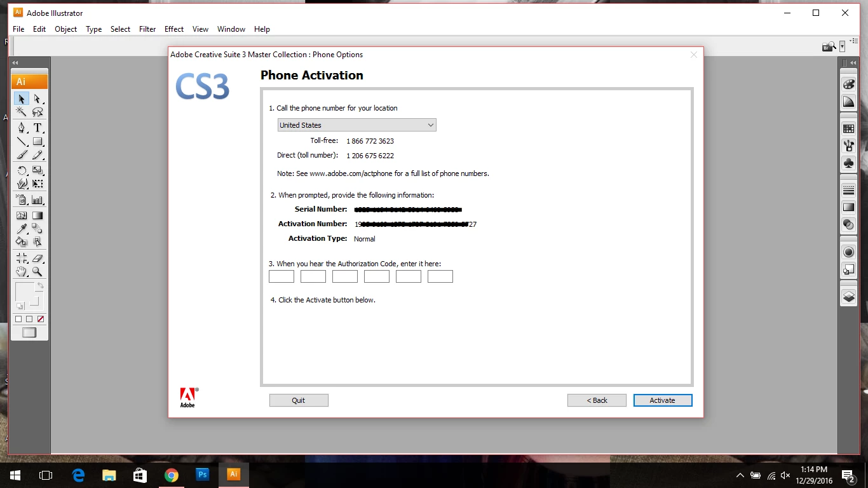868x488 pixels.
Task: Reset to default fill and stroke
Action: point(20,306)
